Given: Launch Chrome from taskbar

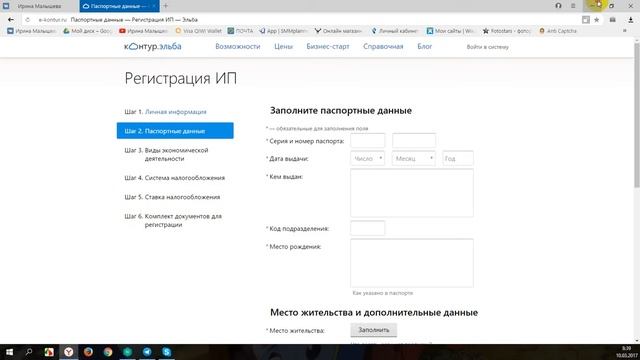Looking at the screenshot, I should pos(108,352).
